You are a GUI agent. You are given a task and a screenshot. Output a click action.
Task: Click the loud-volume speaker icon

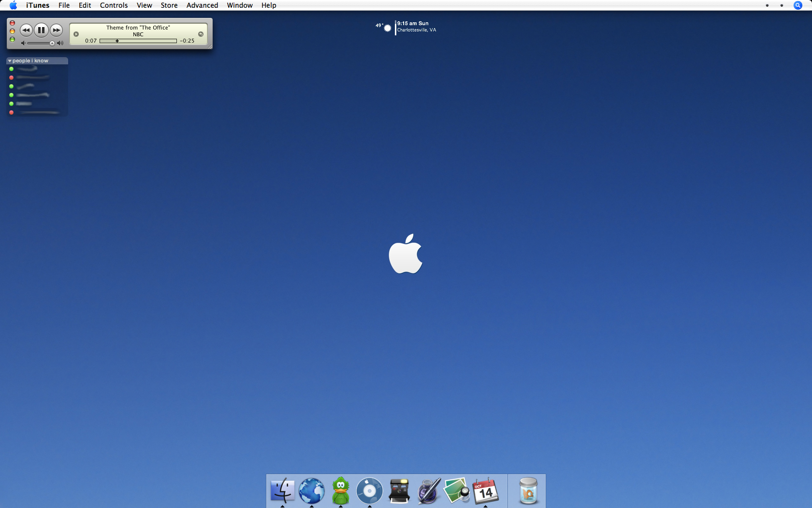click(x=60, y=43)
